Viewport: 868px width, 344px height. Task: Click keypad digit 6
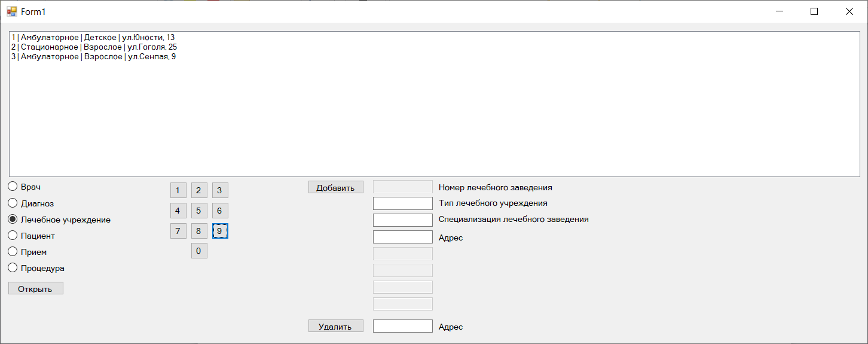(220, 211)
